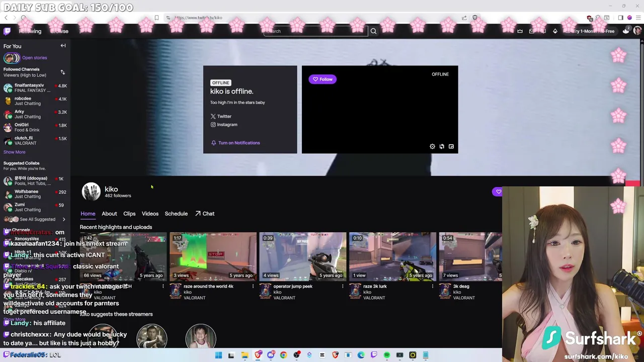Collapse the For You sidebar

point(63,46)
